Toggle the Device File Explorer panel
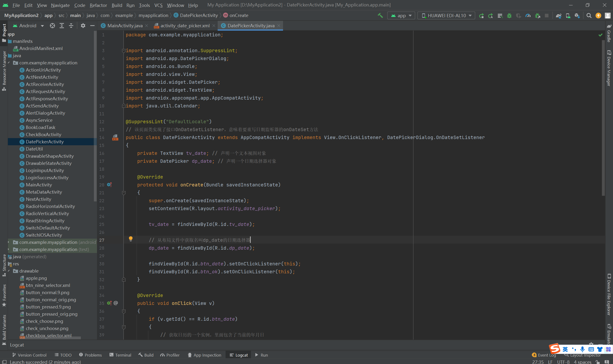This screenshot has width=613, height=364. point(609,294)
